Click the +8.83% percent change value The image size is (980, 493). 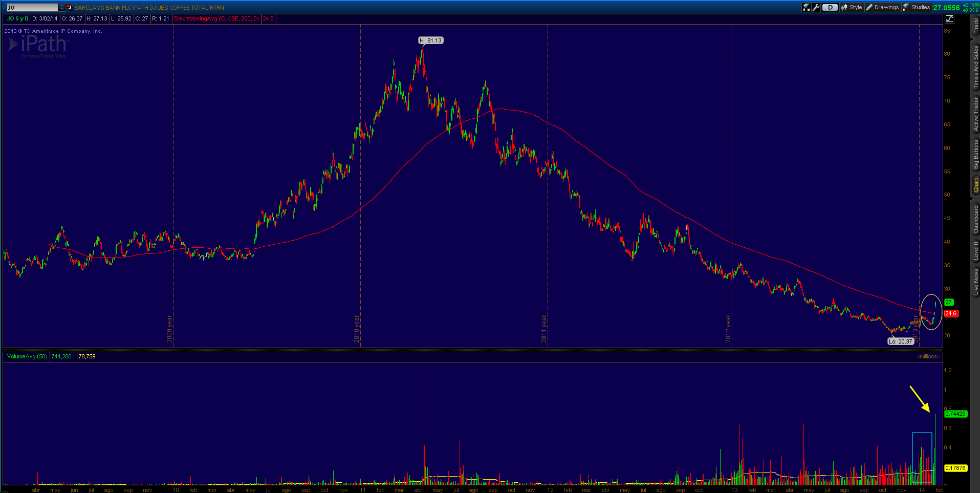pos(971,10)
